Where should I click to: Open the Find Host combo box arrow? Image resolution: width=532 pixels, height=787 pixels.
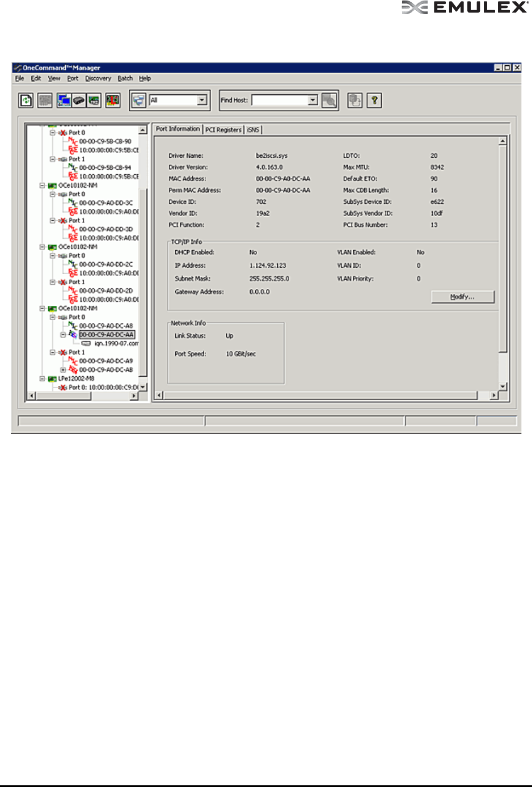(x=313, y=100)
